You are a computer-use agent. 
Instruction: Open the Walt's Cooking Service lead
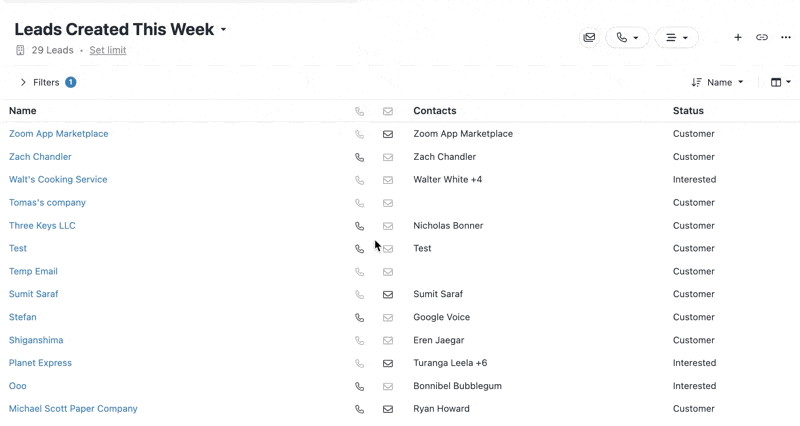(58, 180)
